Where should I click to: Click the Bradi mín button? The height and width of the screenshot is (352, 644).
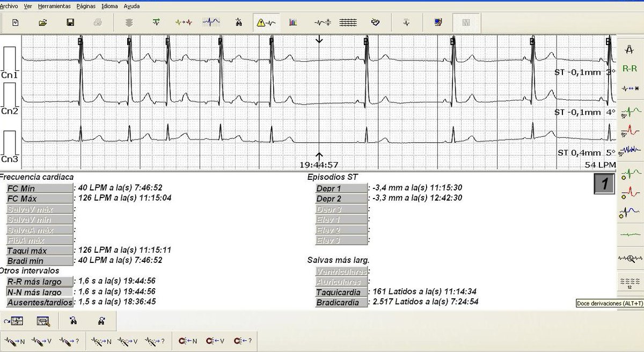(39, 261)
